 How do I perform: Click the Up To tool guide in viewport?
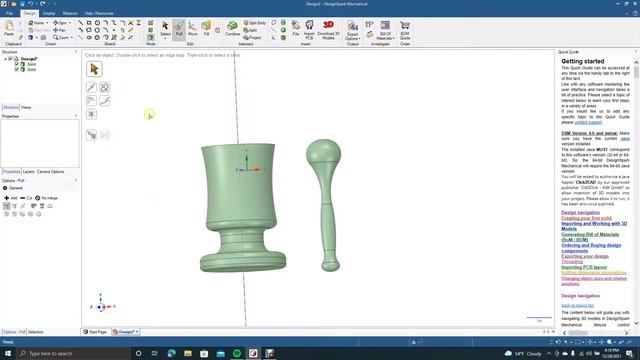tap(91, 135)
